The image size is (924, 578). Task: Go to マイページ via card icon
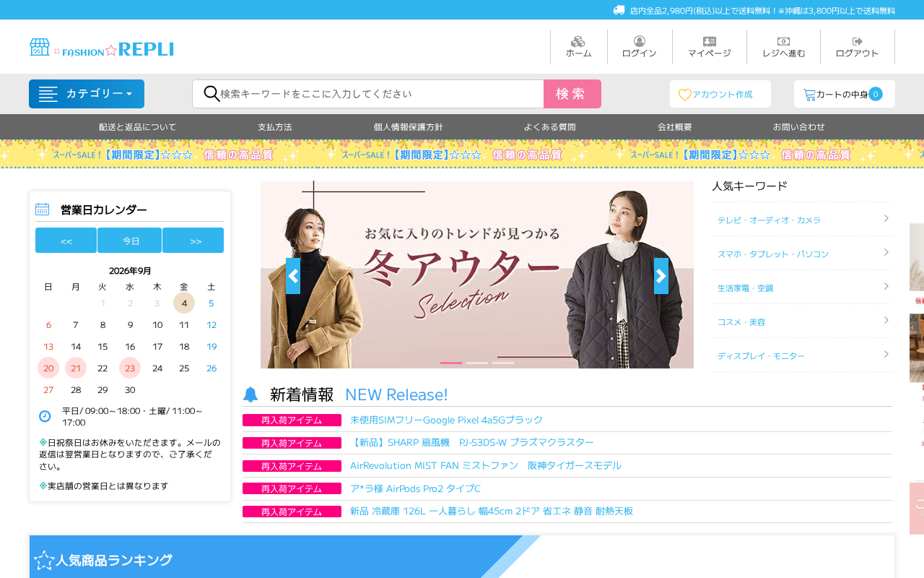pos(710,42)
